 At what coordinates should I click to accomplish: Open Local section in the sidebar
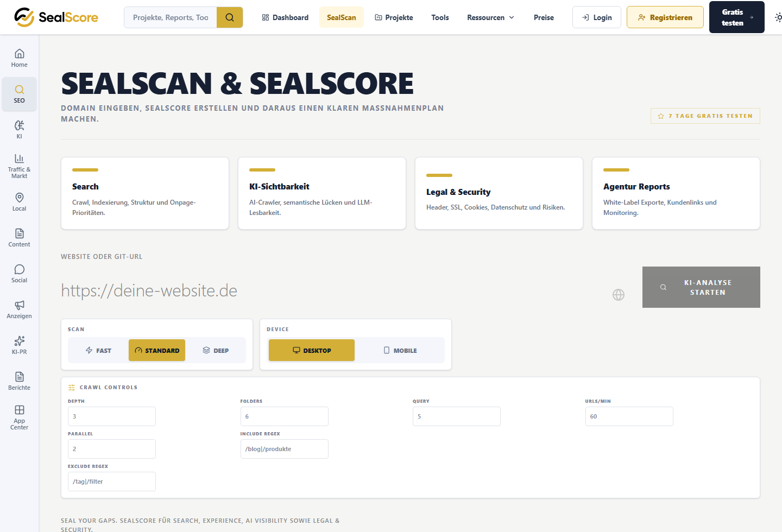pos(20,201)
